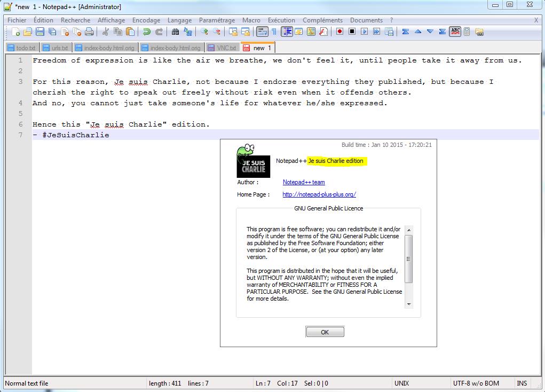The height and width of the screenshot is (392, 545).
Task: Close the current document using the Close icon
Action: 65,32
